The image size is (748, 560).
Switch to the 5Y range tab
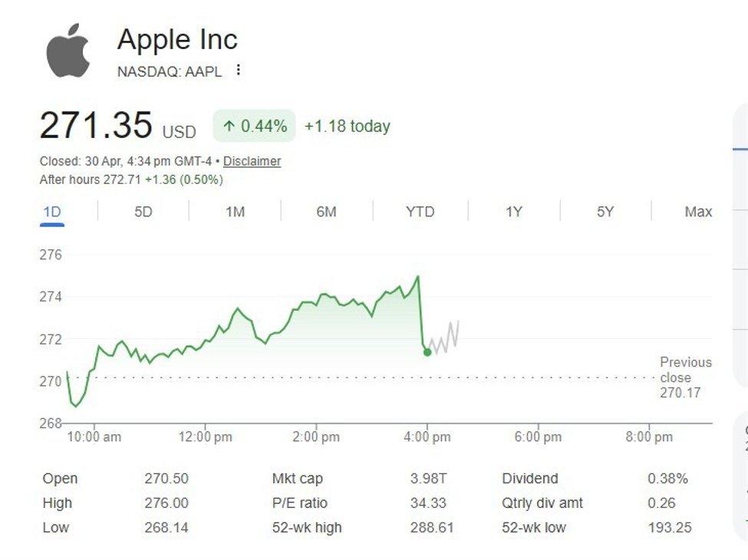pos(605,212)
